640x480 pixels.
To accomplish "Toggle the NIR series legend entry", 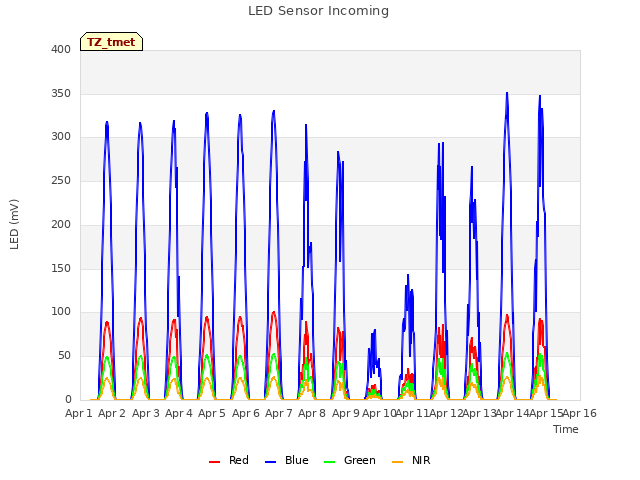I will click(x=411, y=460).
